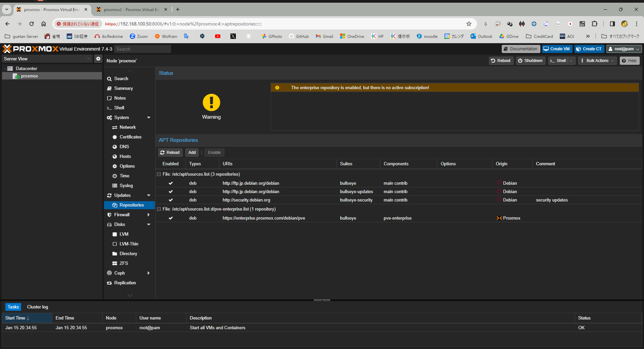Open Certificates under System

pyautogui.click(x=130, y=137)
